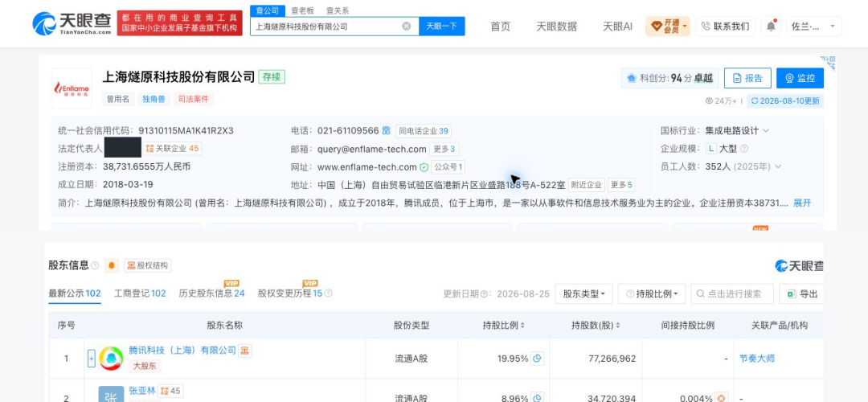
Task: Click the 监控 monitor button
Action: tap(800, 78)
